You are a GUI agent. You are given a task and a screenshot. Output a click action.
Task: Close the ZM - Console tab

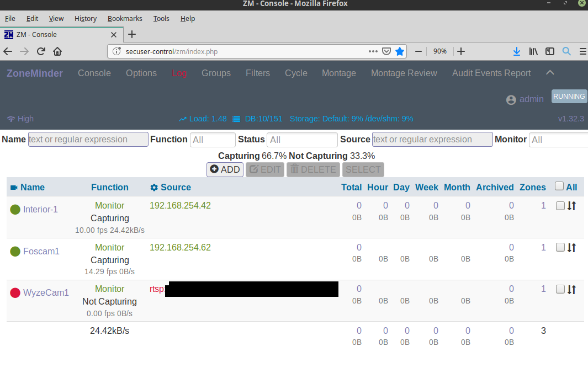(x=114, y=35)
